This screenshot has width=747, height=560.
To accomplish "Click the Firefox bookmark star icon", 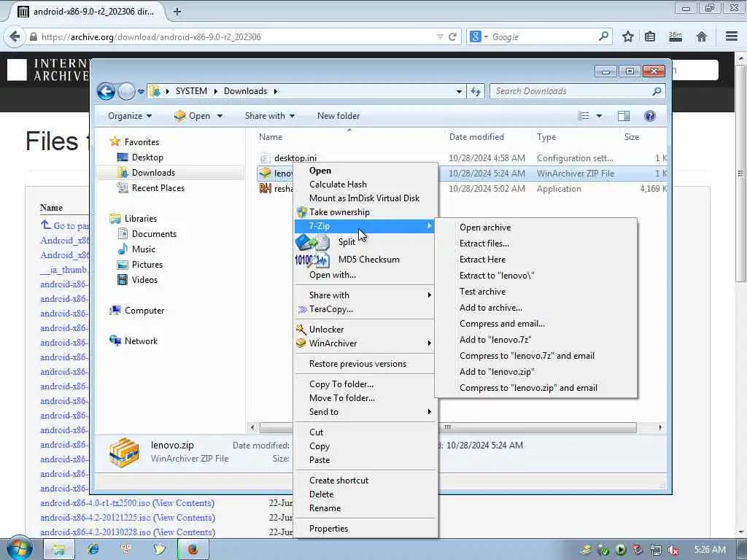I will (628, 36).
